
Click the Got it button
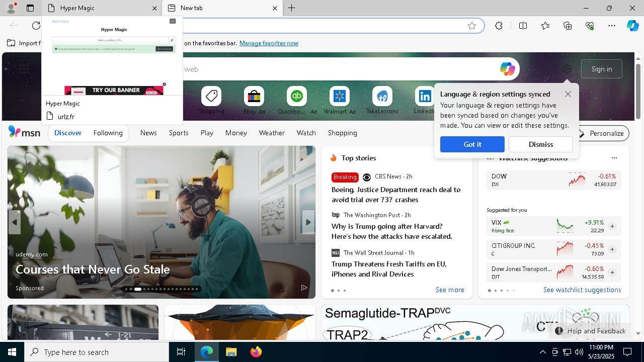tap(472, 144)
